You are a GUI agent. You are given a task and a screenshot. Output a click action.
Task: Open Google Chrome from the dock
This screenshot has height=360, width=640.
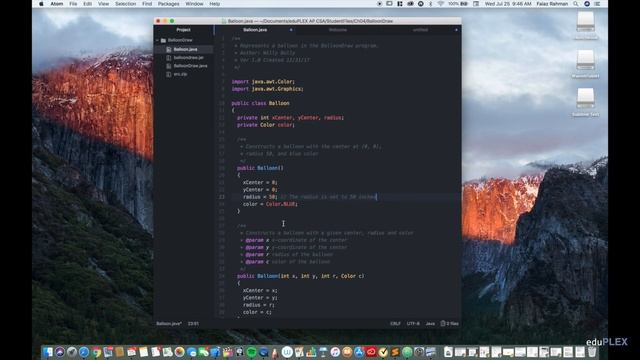click(96, 352)
